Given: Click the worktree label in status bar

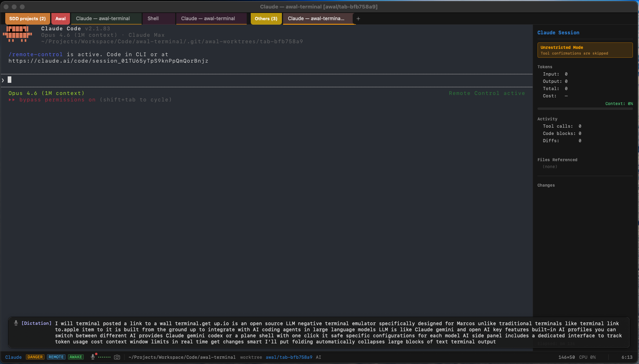Looking at the screenshot, I should pos(251,357).
